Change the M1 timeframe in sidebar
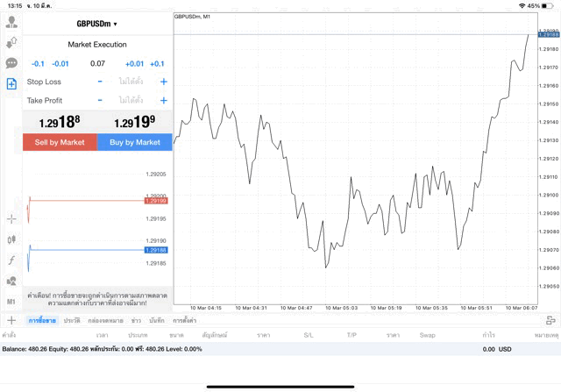Screen dimensions: 561x392 11,302
